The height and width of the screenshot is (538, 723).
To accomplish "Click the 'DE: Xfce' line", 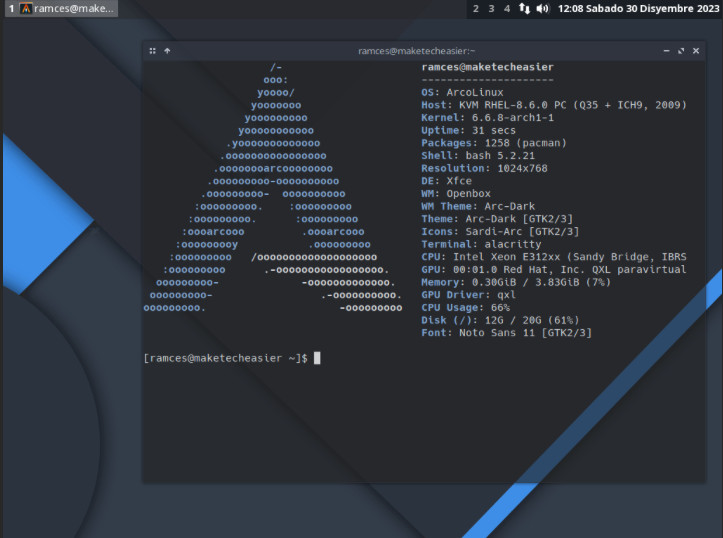I will (446, 181).
